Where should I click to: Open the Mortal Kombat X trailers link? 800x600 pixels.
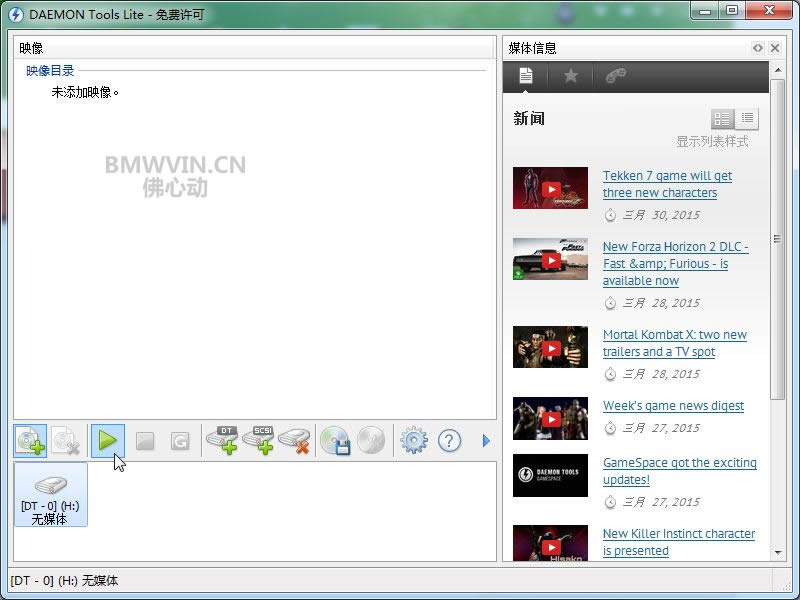674,343
